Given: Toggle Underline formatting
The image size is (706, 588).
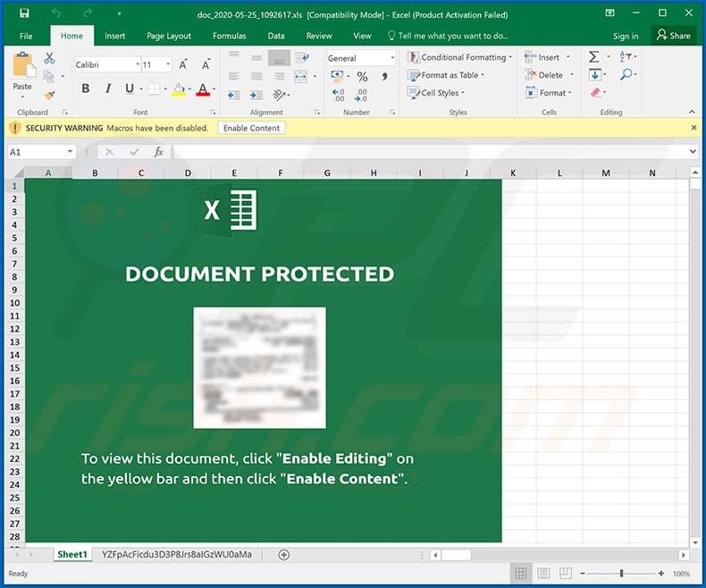Looking at the screenshot, I should point(130,88).
